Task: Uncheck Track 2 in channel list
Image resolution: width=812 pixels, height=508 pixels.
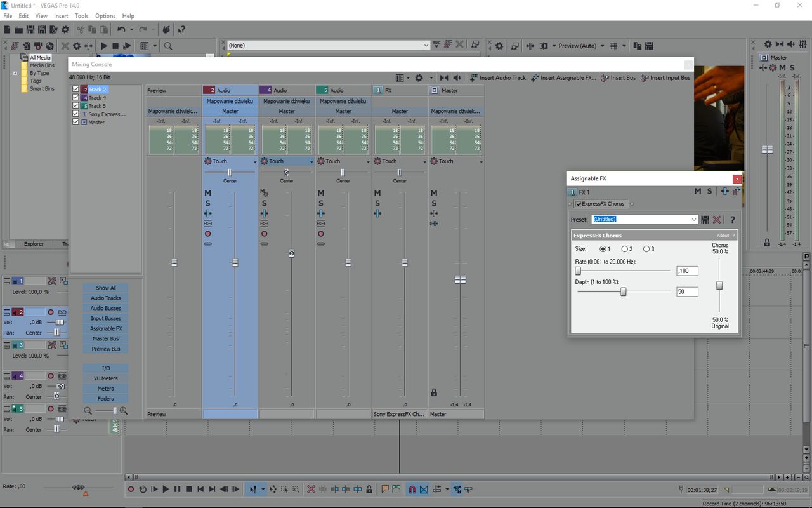Action: (76, 90)
